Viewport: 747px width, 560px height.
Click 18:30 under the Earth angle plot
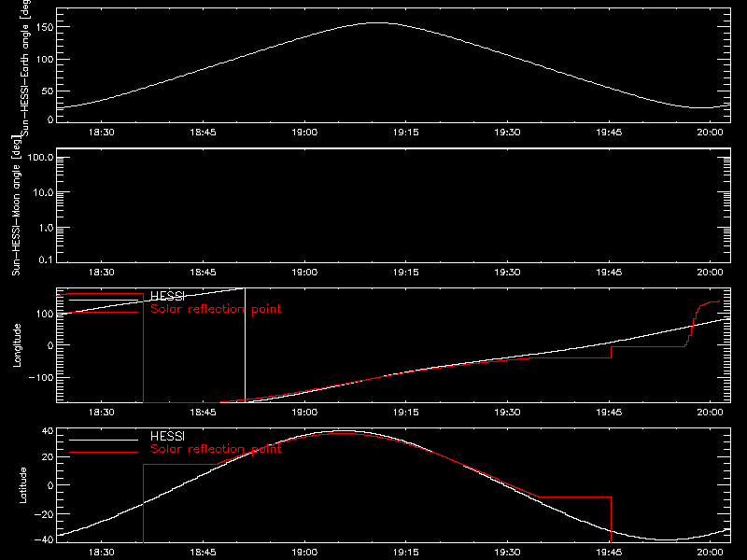[102, 133]
